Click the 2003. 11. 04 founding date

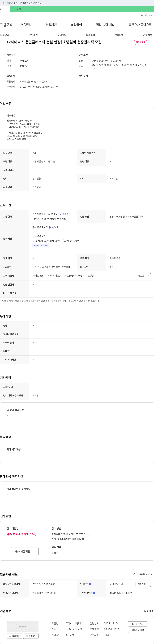tap(111, 623)
